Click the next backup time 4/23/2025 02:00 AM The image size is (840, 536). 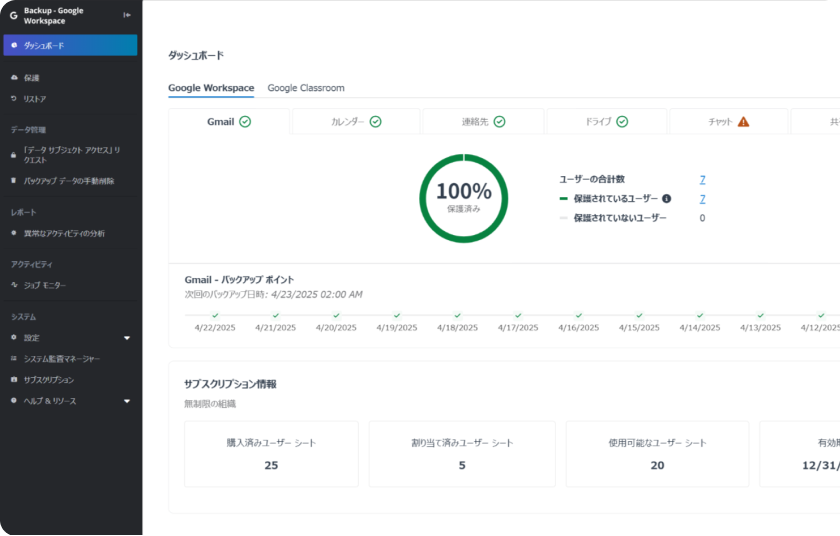coord(317,295)
